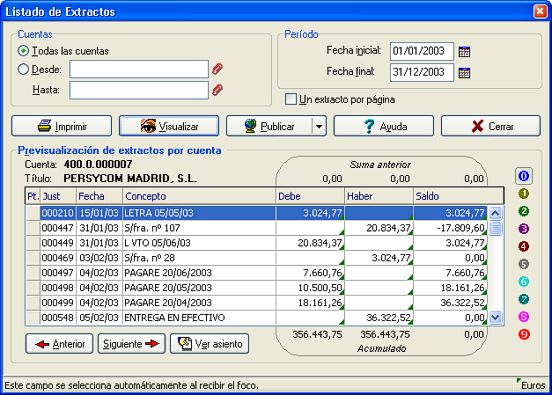
Task: Click the paperclip icon next to Hasta field
Action: [217, 90]
